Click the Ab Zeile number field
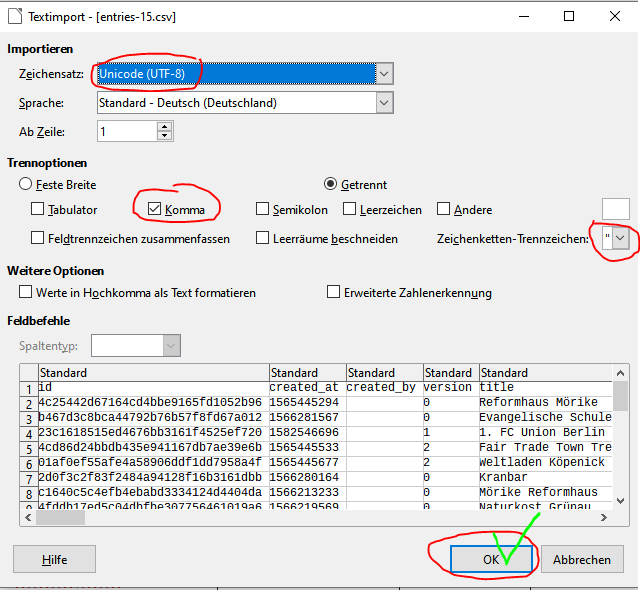Screen dimensions: 640x590 pos(127,131)
